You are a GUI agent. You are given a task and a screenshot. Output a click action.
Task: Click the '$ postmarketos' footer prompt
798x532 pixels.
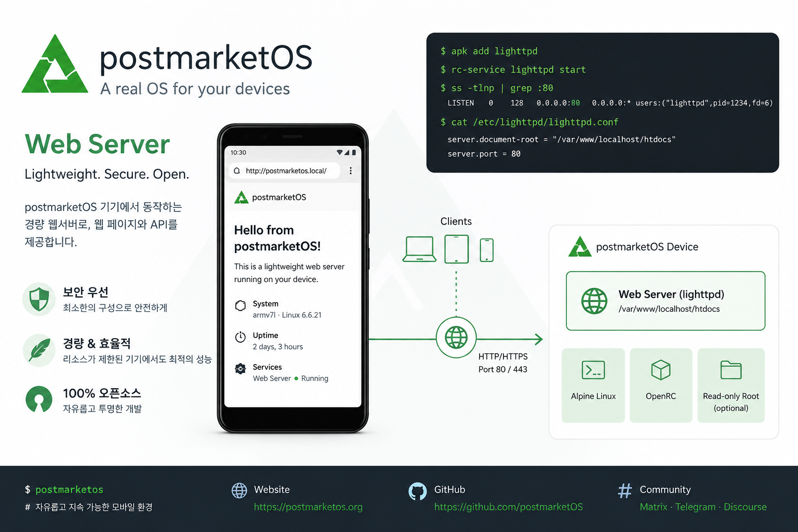pos(64,490)
